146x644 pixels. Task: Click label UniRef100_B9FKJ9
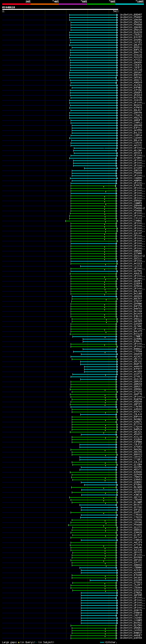pyautogui.click(x=131, y=50)
